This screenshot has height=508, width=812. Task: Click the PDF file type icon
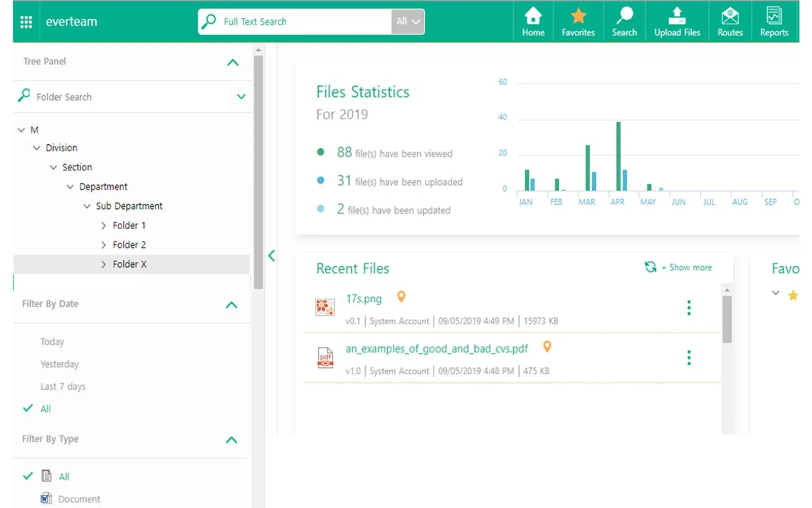(x=325, y=358)
